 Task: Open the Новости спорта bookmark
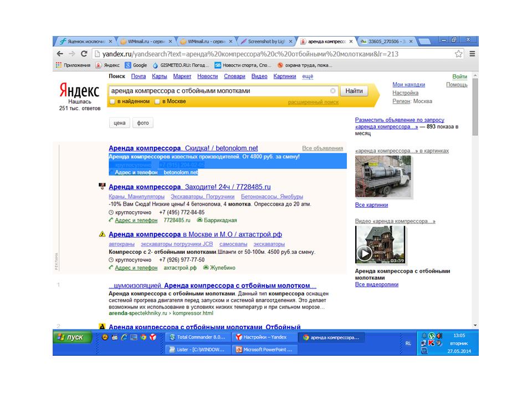coord(243,65)
